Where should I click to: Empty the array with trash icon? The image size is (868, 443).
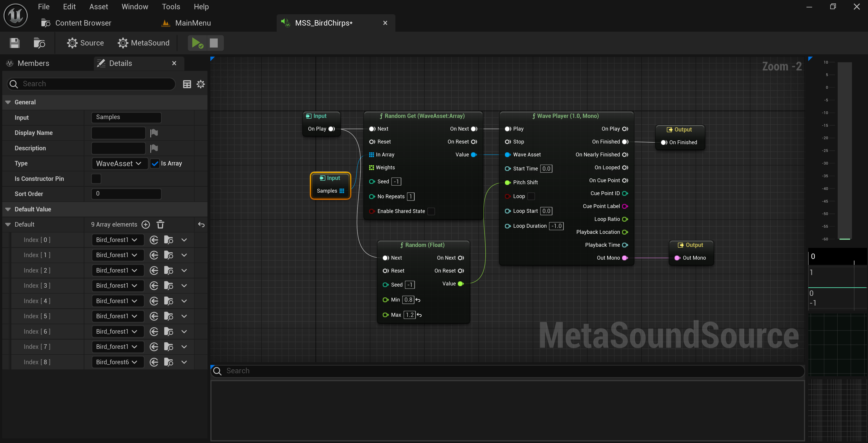pyautogui.click(x=160, y=225)
